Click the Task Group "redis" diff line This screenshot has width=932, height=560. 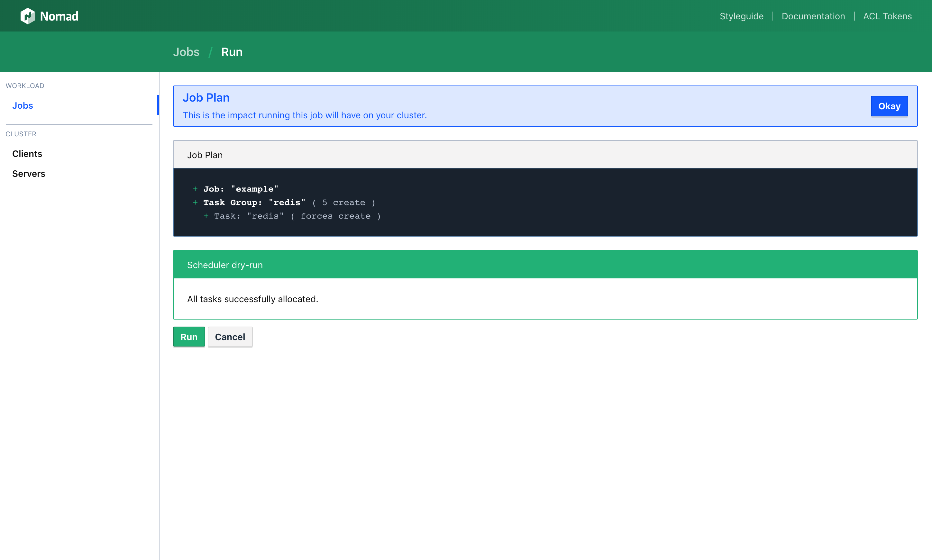click(x=284, y=202)
